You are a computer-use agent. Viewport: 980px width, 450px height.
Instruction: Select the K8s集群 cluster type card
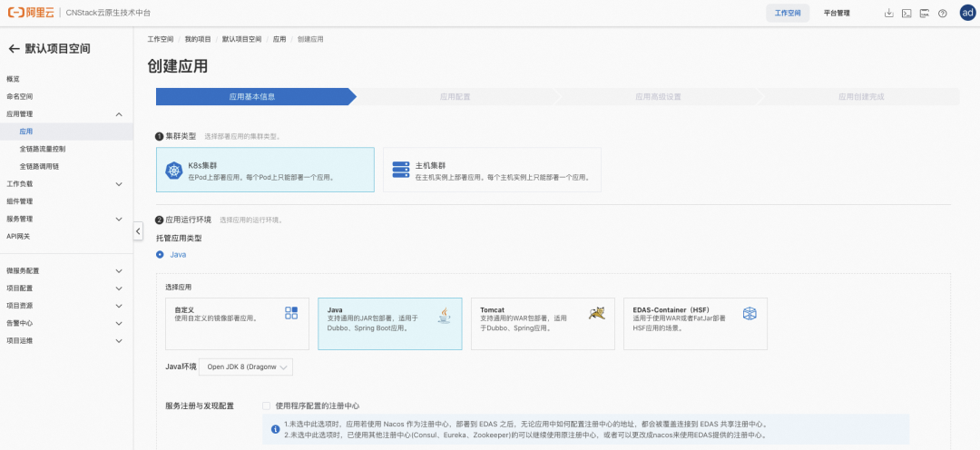click(265, 170)
